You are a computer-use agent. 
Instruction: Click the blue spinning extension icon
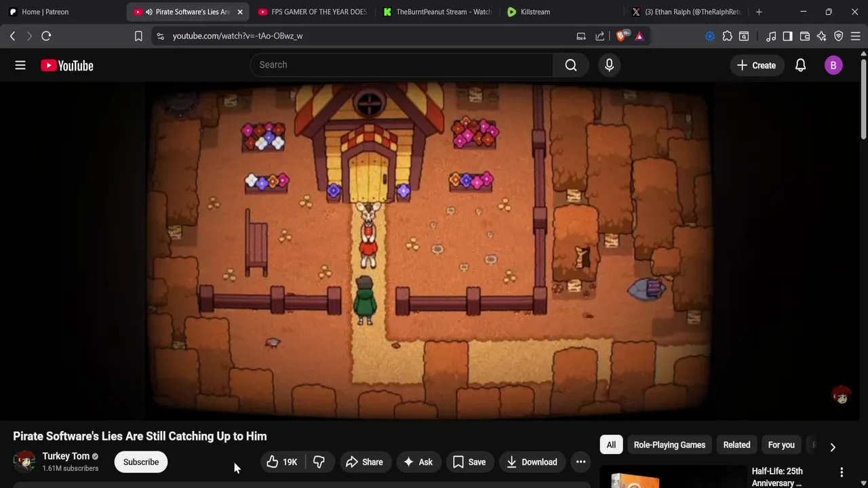click(710, 36)
